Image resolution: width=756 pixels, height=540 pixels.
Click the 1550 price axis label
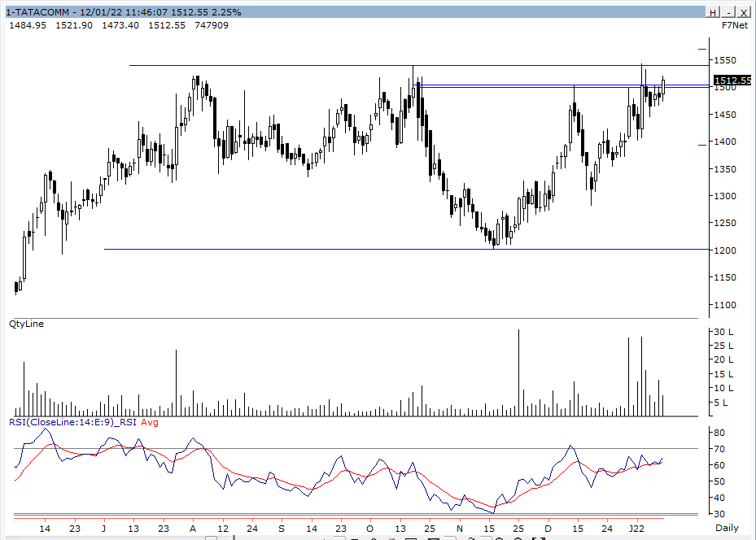click(725, 60)
